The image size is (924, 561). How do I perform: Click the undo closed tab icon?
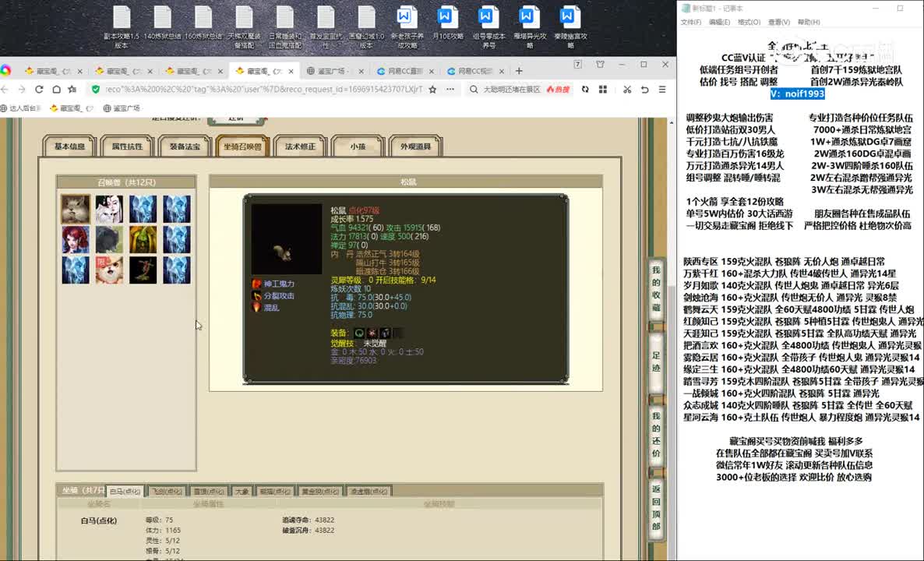pos(644,90)
